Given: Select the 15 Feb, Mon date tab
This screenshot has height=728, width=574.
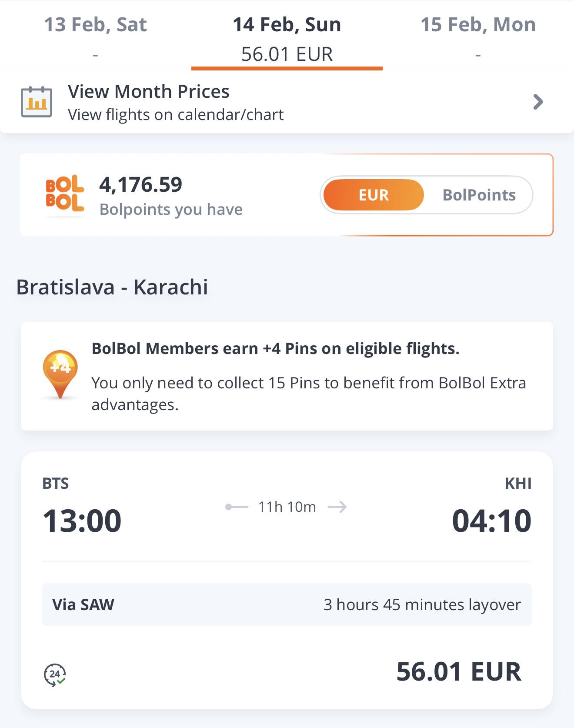Looking at the screenshot, I should 478,37.
